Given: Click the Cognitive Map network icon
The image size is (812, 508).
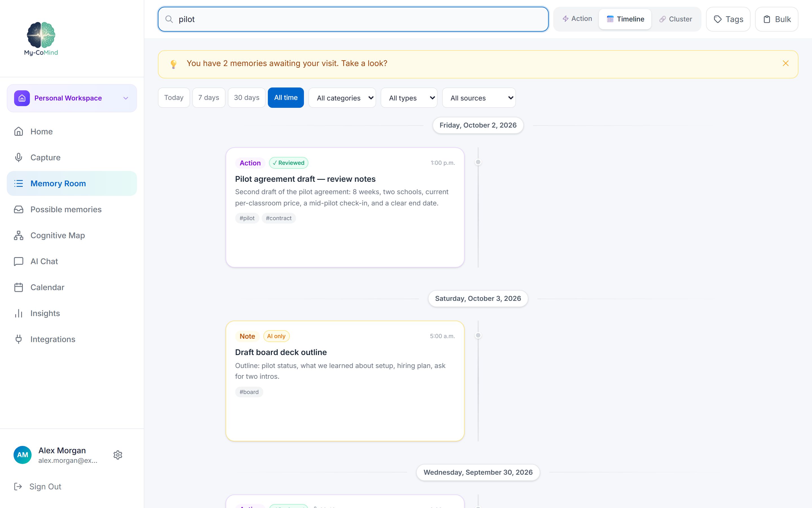Looking at the screenshot, I should point(19,235).
